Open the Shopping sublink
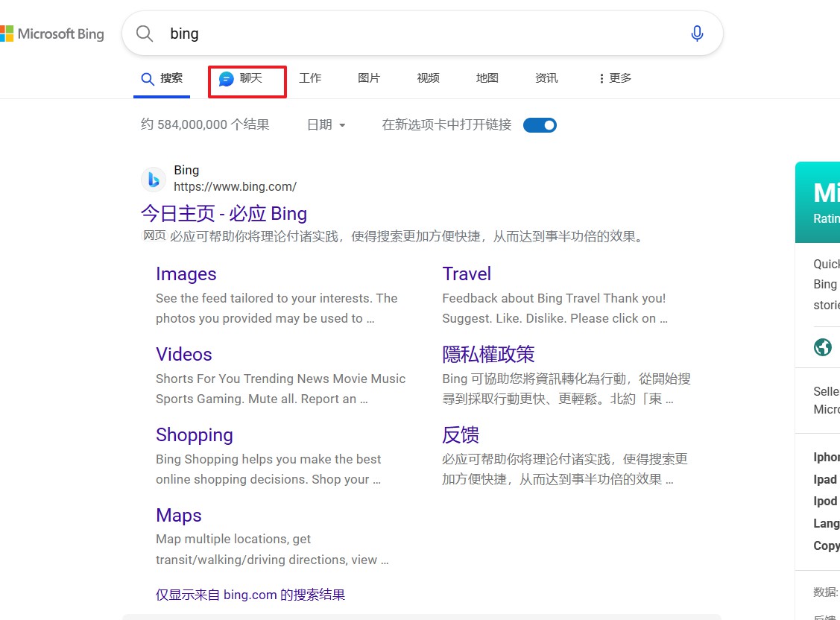Image resolution: width=840 pixels, height=620 pixels. pos(195,434)
